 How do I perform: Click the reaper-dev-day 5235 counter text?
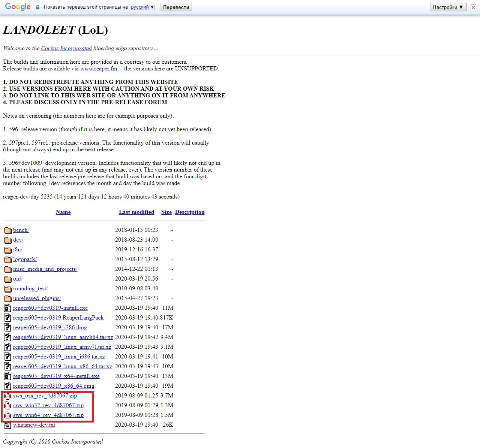pos(91,197)
